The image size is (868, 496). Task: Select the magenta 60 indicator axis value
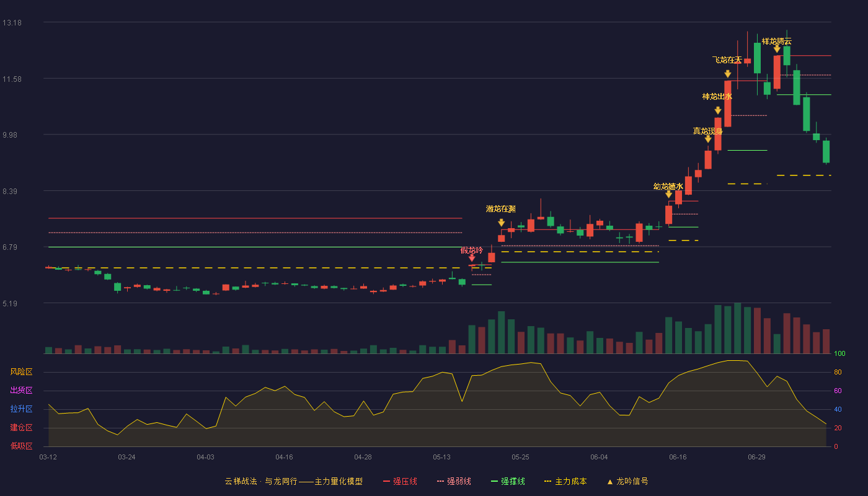pyautogui.click(x=838, y=391)
